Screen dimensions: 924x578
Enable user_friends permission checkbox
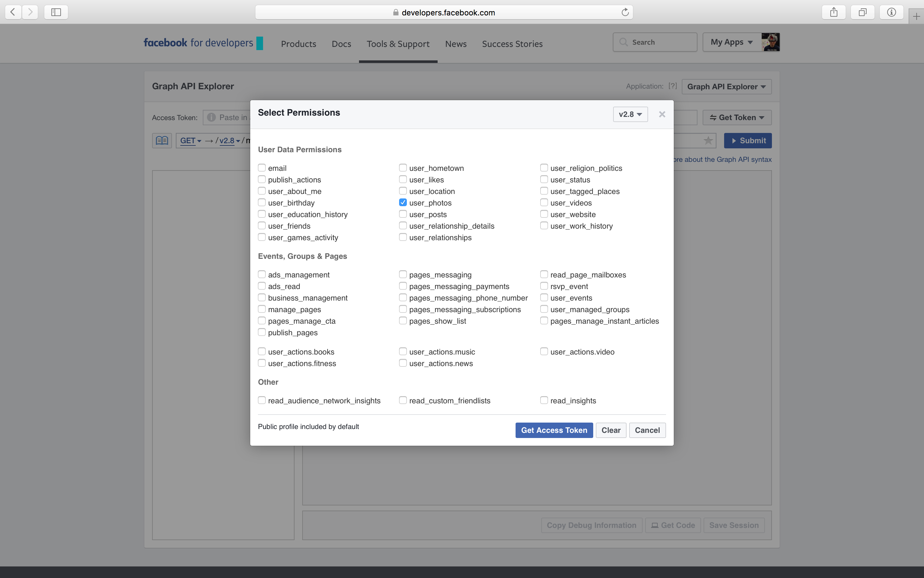(261, 225)
